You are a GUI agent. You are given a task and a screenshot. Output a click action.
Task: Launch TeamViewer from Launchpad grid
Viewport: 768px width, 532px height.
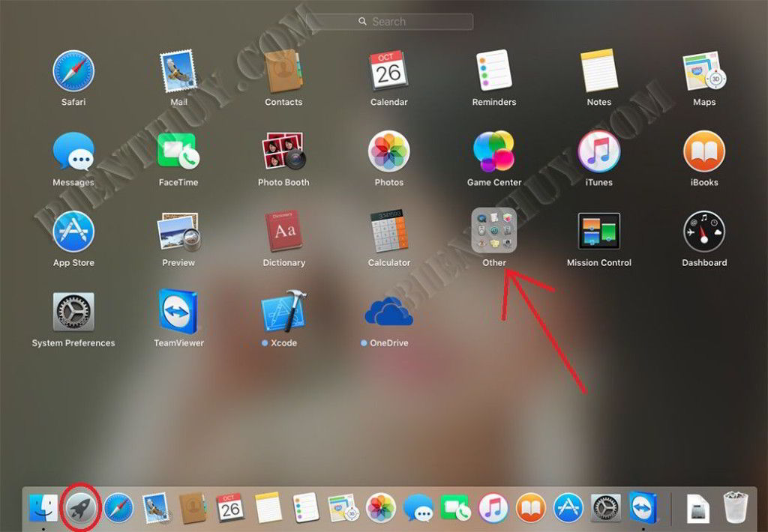[178, 311]
